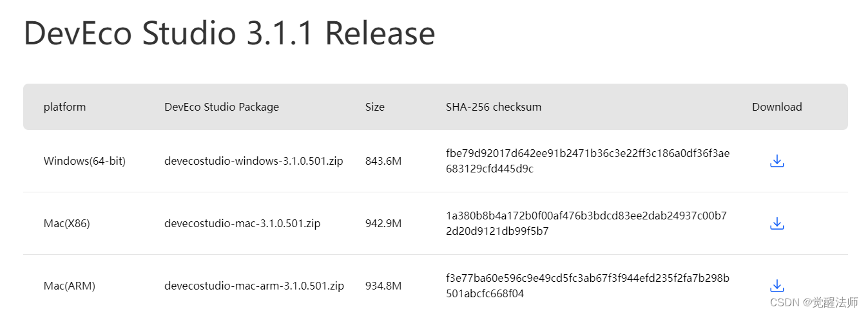Click the SHA-256 checksum column header

tap(494, 107)
